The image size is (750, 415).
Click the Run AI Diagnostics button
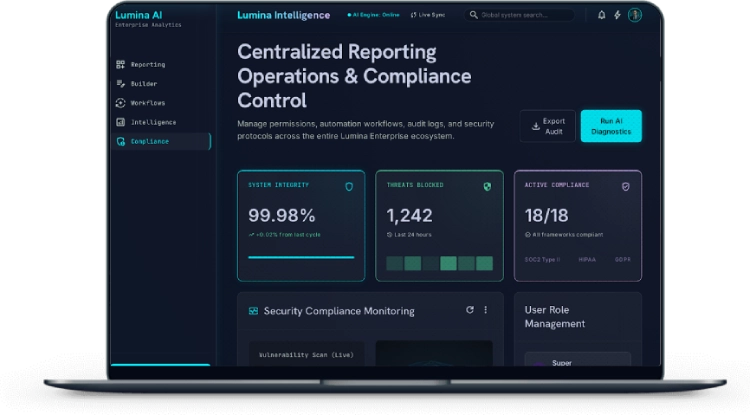point(611,126)
